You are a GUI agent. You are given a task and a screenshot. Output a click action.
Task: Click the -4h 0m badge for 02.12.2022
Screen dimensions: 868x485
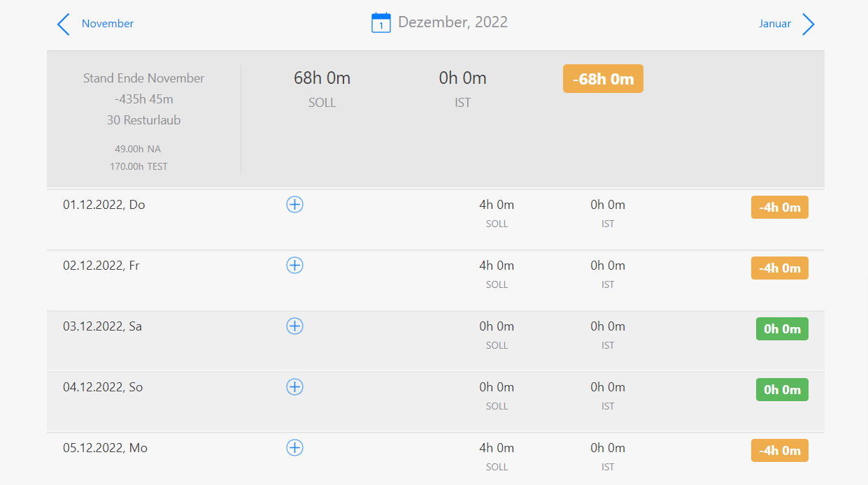[780, 268]
